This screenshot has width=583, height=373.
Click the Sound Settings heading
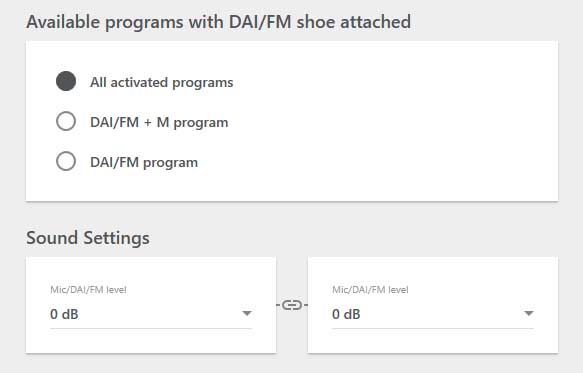[x=88, y=238]
